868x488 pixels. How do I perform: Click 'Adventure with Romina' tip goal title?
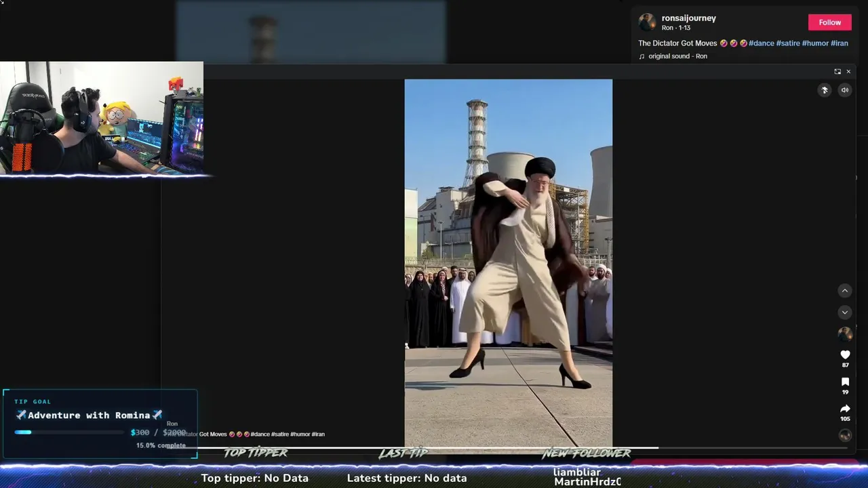89,415
